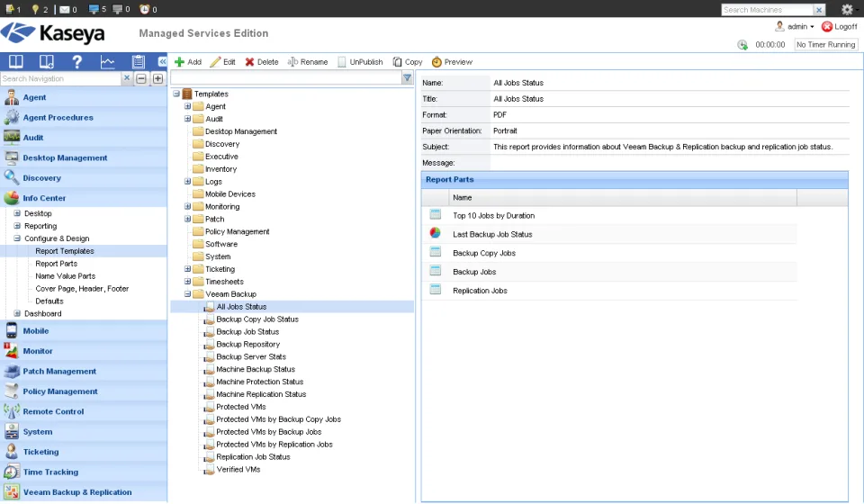Open the Desktop Management module

pos(84,157)
